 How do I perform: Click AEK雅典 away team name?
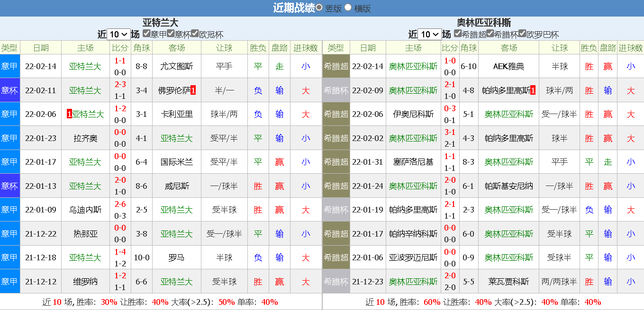pos(509,66)
